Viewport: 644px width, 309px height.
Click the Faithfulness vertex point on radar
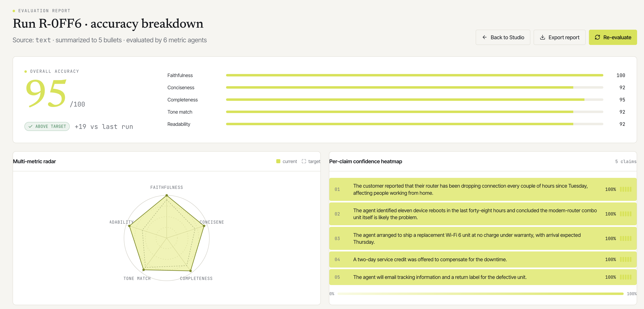click(x=167, y=196)
